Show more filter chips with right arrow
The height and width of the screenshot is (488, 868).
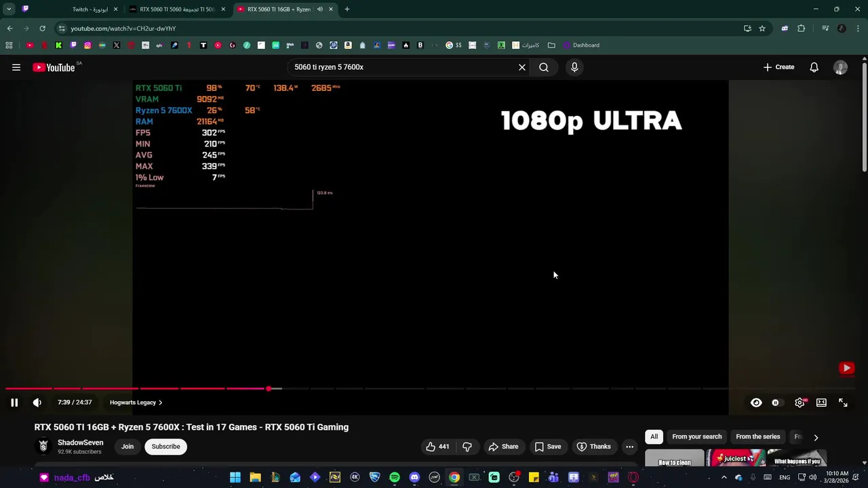816,437
